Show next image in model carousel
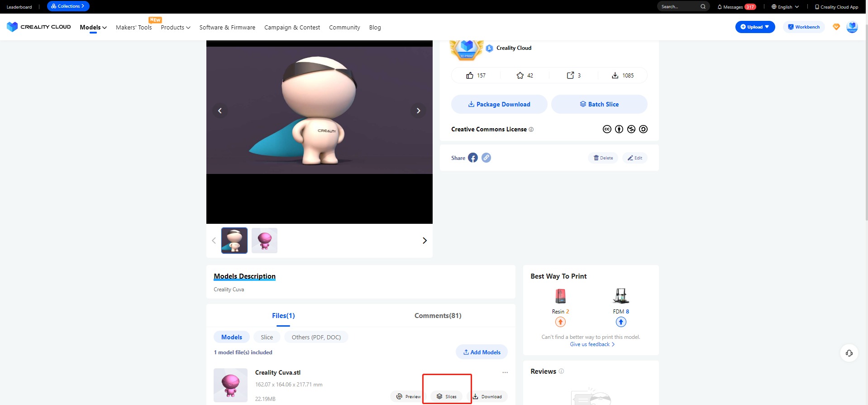The height and width of the screenshot is (405, 868). pyautogui.click(x=418, y=111)
